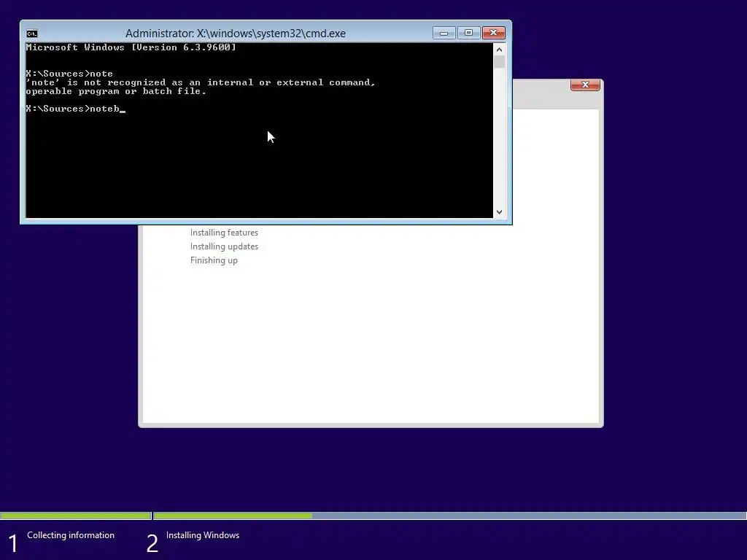This screenshot has height=560, width=747.
Task: Click the 'Microsoft Windows [Version 6.3.9600]' line
Action: tap(131, 47)
